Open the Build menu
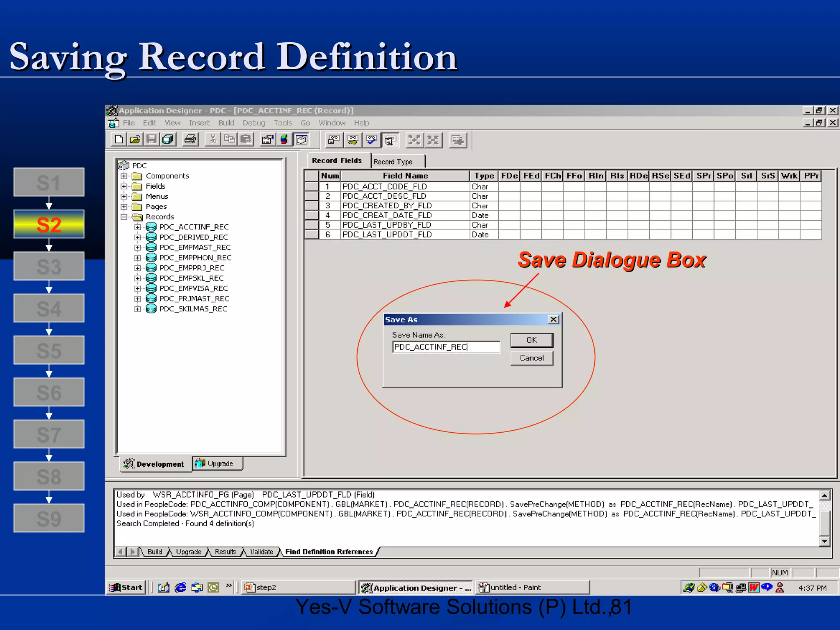Image resolution: width=840 pixels, height=630 pixels. click(x=226, y=123)
